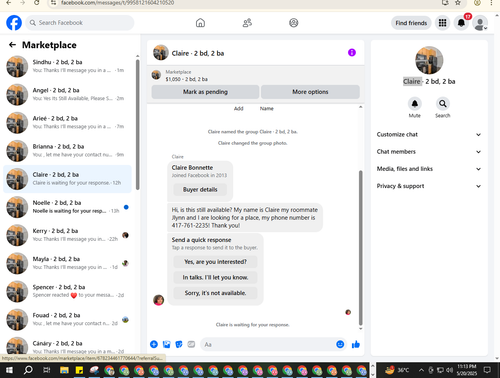500x378 pixels.
Task: Mute conversation with the bell icon
Action: [x=415, y=104]
